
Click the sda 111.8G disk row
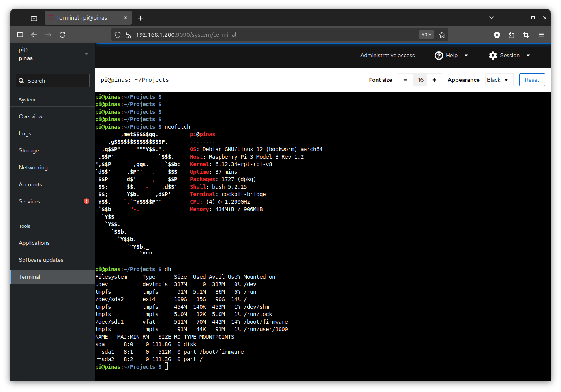tap(146, 344)
